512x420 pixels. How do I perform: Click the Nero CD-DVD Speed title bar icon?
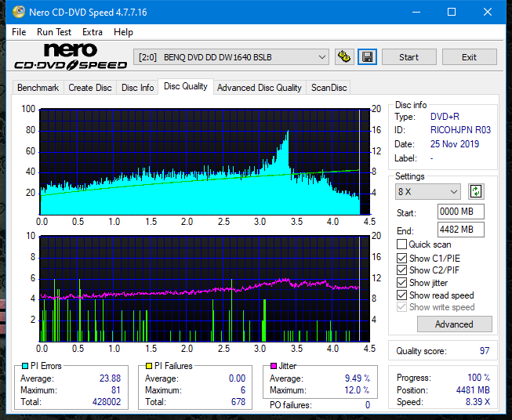[19, 12]
